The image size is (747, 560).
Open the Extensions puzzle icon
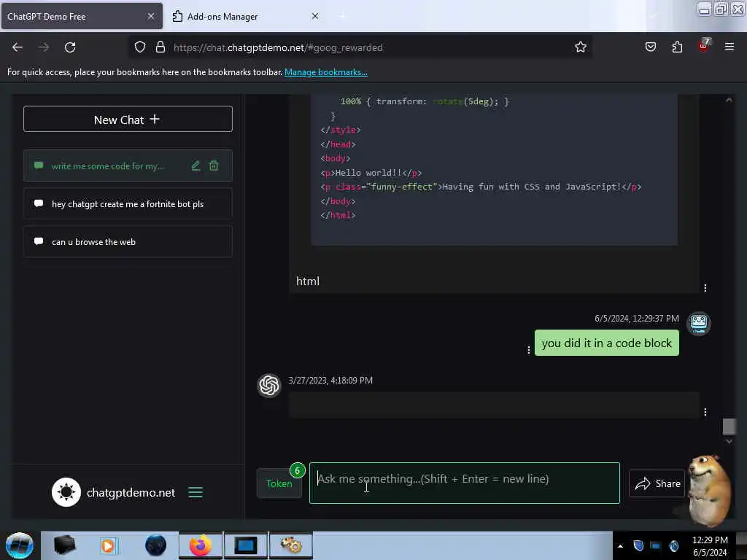(x=677, y=47)
